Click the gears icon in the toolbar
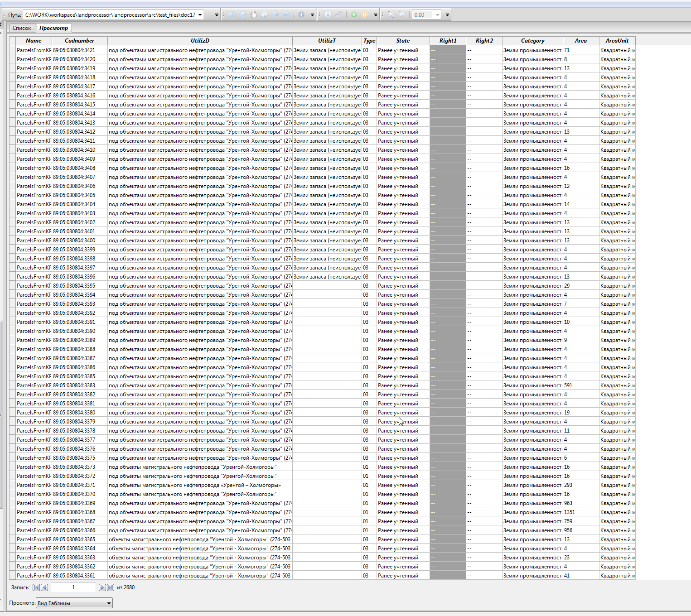The height and width of the screenshot is (616, 691). click(x=339, y=14)
